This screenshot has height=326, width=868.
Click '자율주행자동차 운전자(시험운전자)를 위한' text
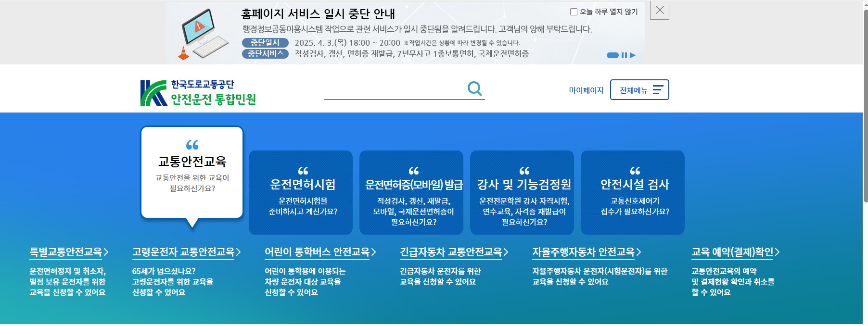(600, 271)
